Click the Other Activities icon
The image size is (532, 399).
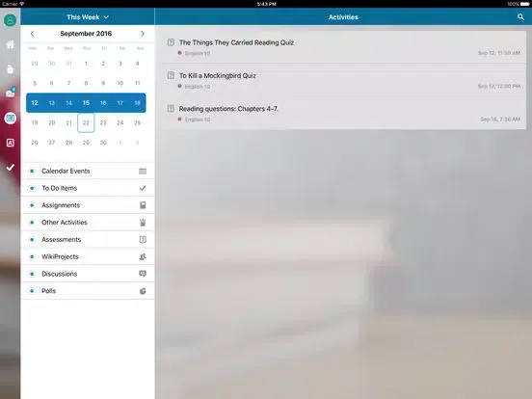143,223
